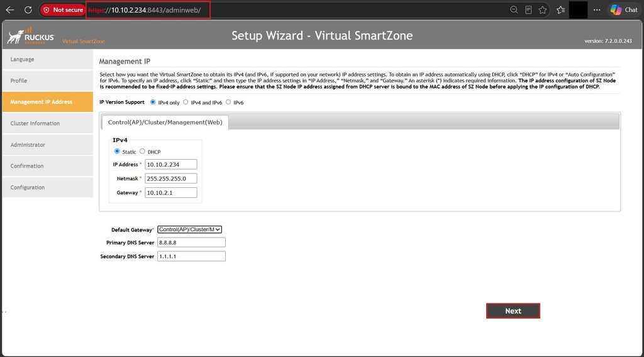
Task: Choose the Static IPv4 option
Action: [117, 151]
